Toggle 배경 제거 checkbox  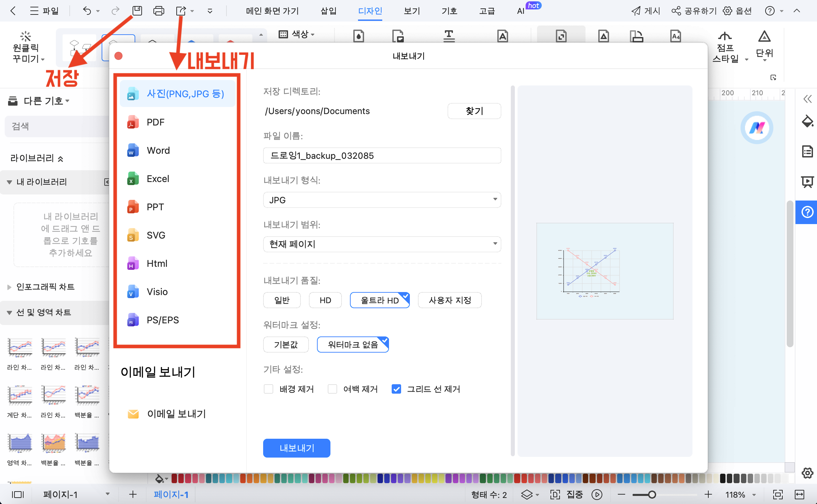click(x=269, y=389)
